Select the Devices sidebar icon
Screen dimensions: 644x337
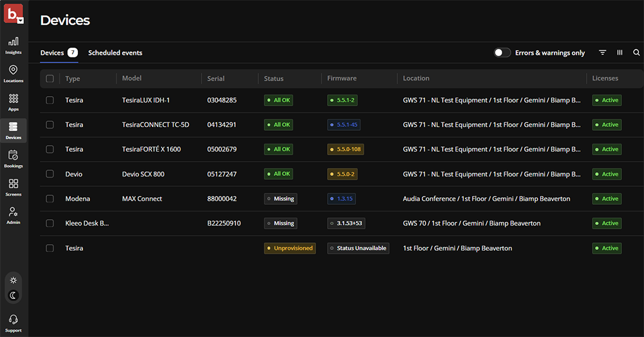[13, 131]
